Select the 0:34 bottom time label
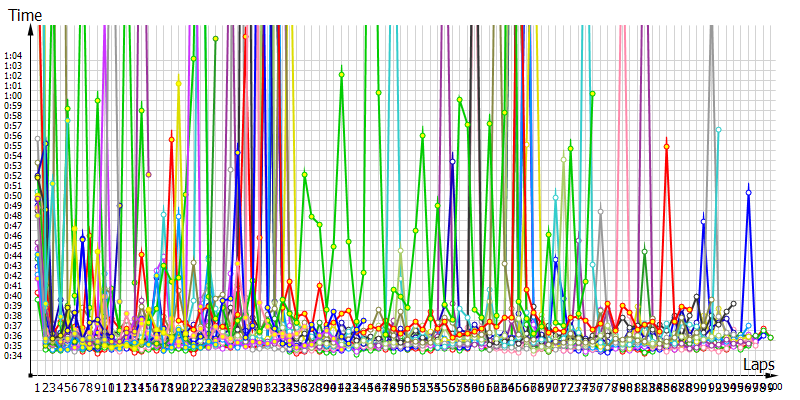Image resolution: width=800 pixels, height=400 pixels. [13, 355]
